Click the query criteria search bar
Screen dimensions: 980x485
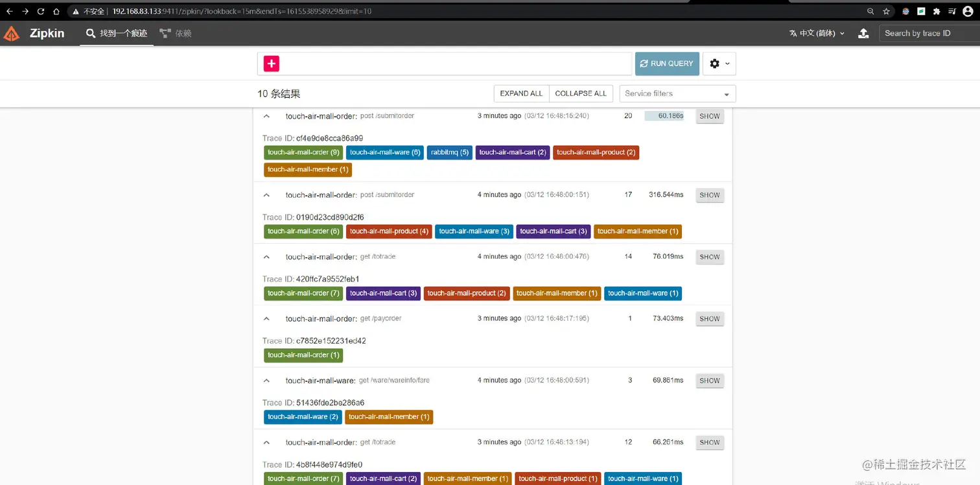(x=445, y=64)
